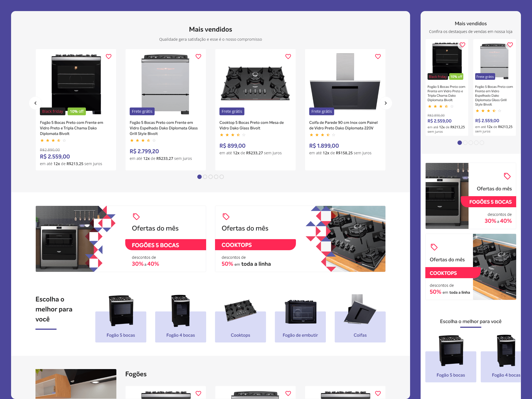Screen dimensions: 532x399
Task: Open Fogão 5 bocas category tile
Action: click(121, 319)
